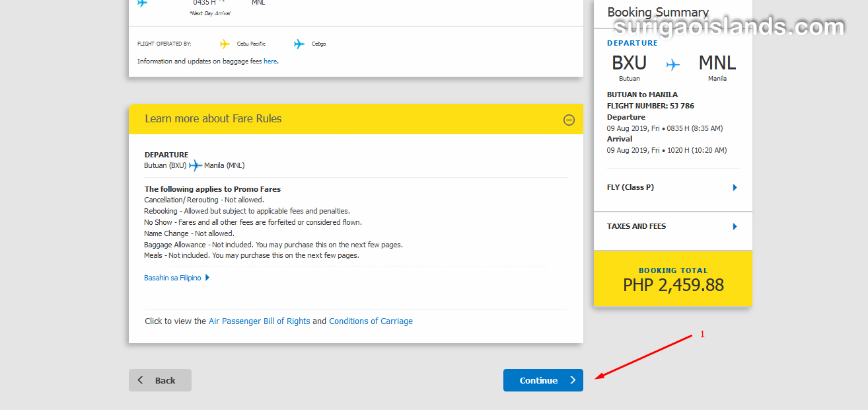Click the plane icon between BXU and MNL

673,65
